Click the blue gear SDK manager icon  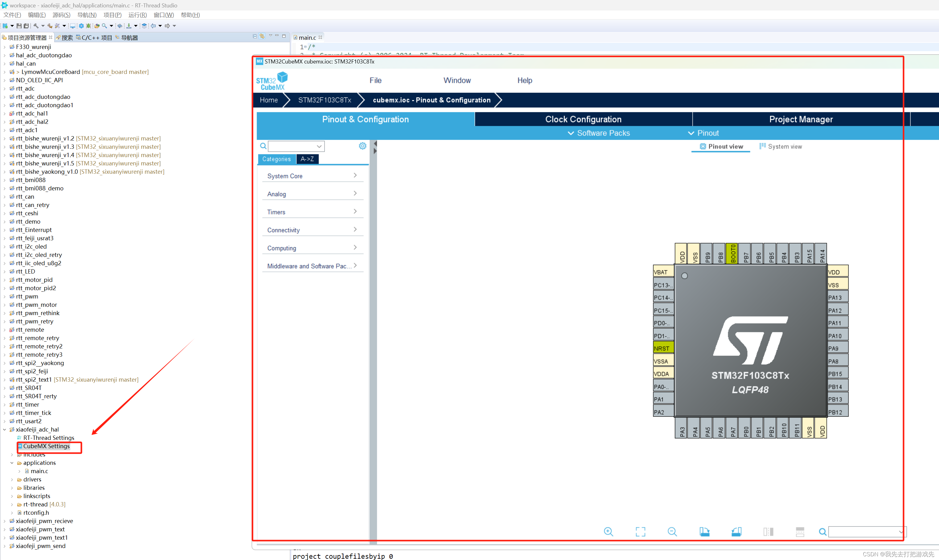pos(81,26)
